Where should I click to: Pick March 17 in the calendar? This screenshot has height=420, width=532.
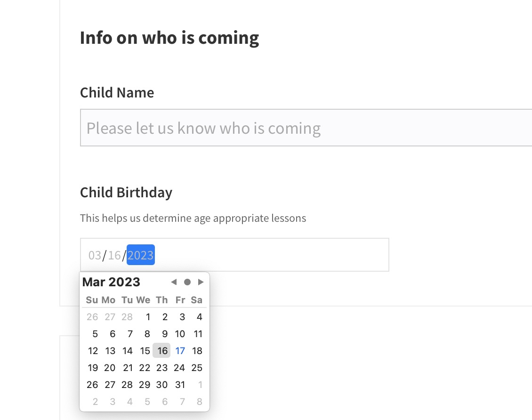(180, 351)
